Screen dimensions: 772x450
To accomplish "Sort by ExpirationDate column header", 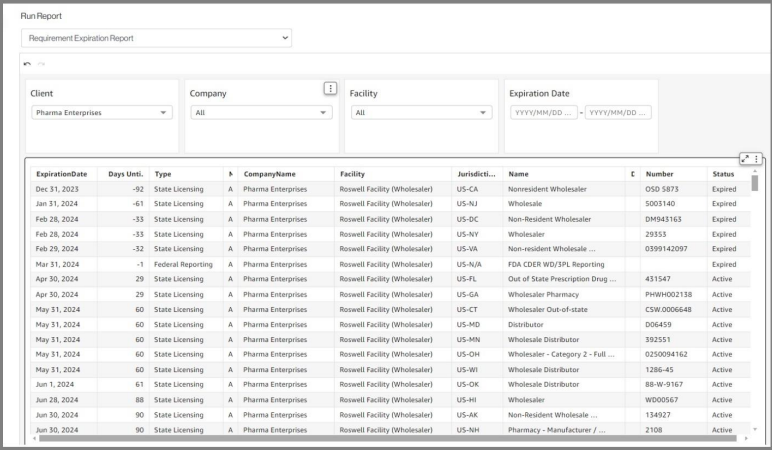I will click(62, 174).
